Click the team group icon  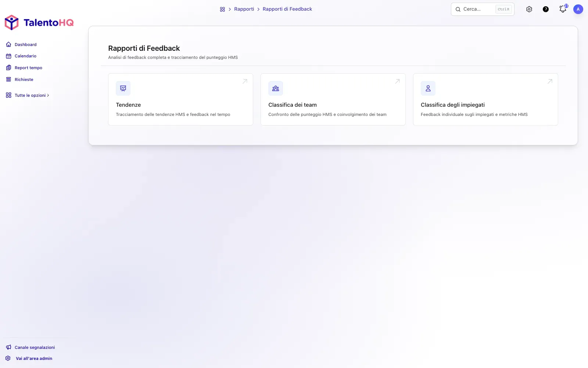pos(276,88)
